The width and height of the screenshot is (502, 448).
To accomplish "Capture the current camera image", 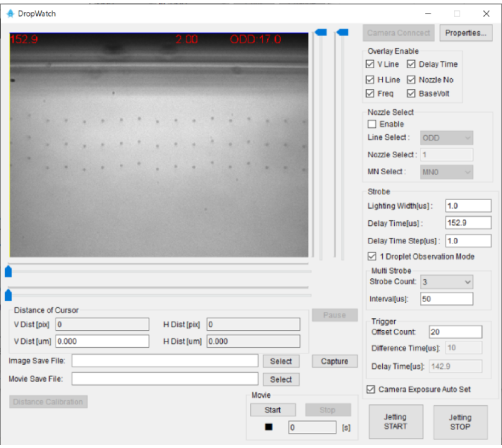I will coord(334,361).
